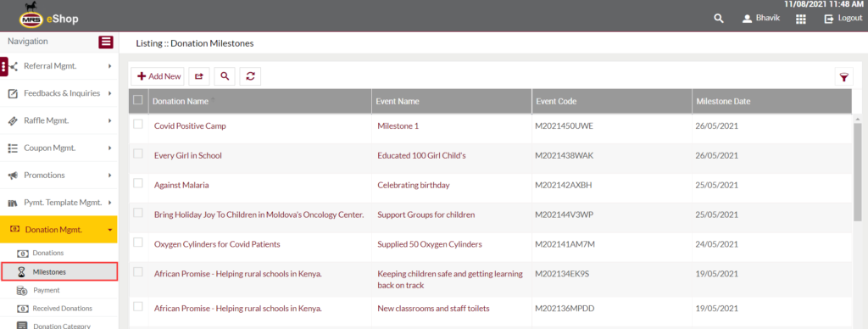Check the Covid Positive Camp row checkbox
The width and height of the screenshot is (868, 329).
pyautogui.click(x=138, y=124)
